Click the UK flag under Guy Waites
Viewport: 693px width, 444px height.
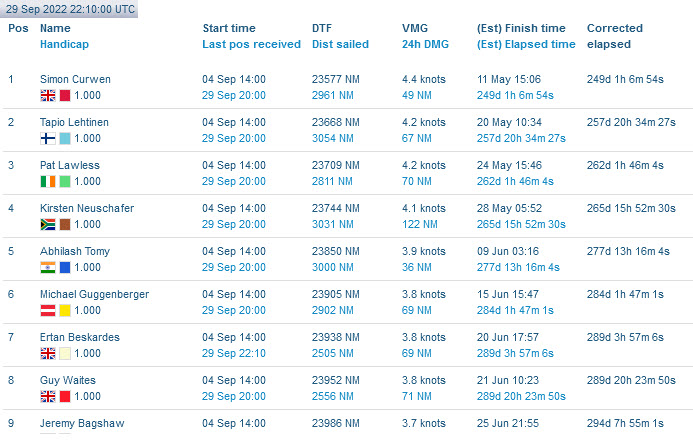[x=48, y=396]
